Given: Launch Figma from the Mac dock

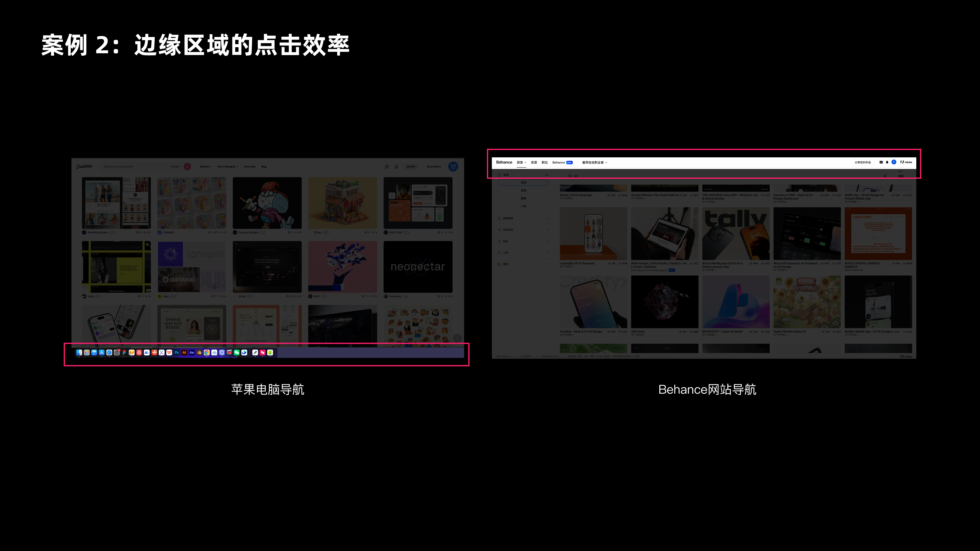Looking at the screenshot, I should point(124,353).
